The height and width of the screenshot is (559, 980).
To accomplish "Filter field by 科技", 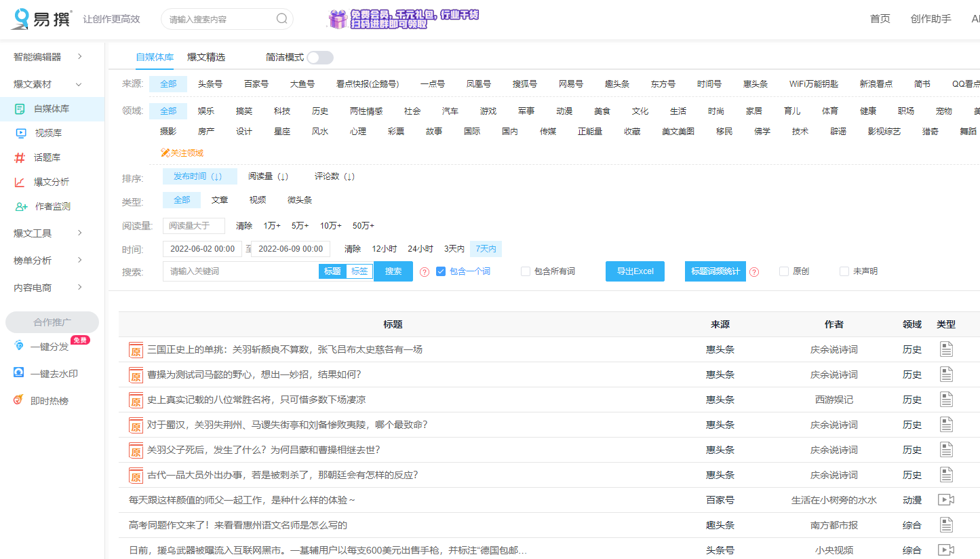I will (282, 111).
